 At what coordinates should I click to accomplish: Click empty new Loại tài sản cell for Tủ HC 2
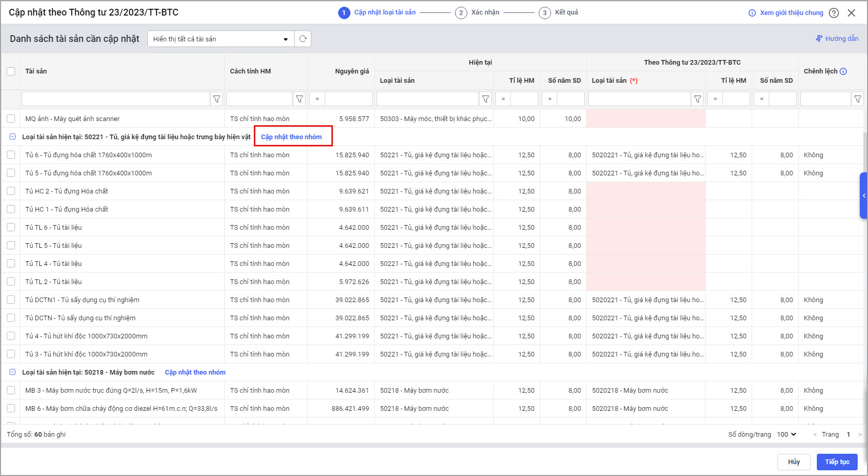coord(646,191)
